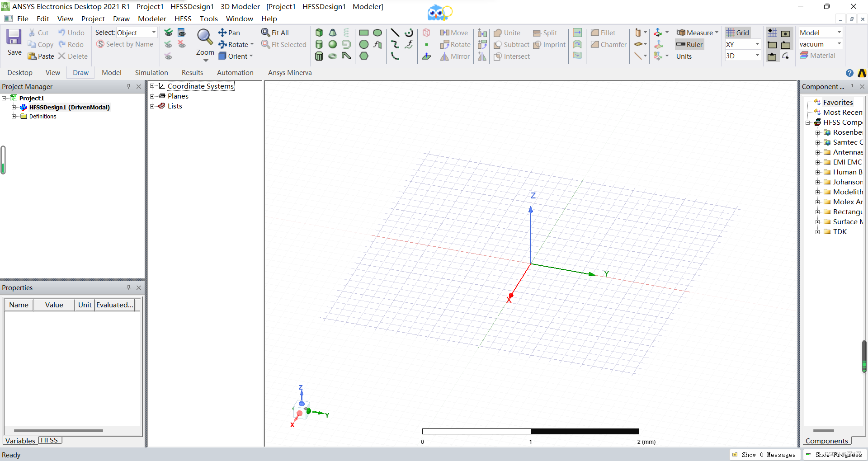This screenshot has height=461, width=868.
Task: Select the Draw torus tool icon
Action: click(x=333, y=56)
